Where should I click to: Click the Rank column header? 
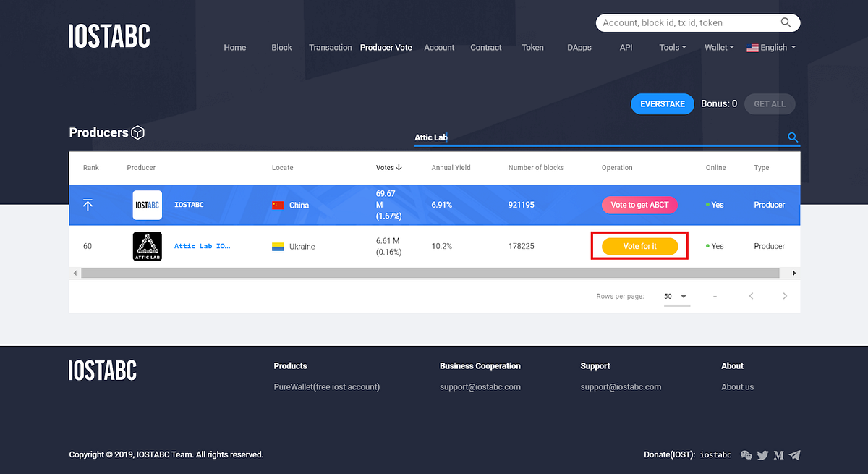click(91, 167)
